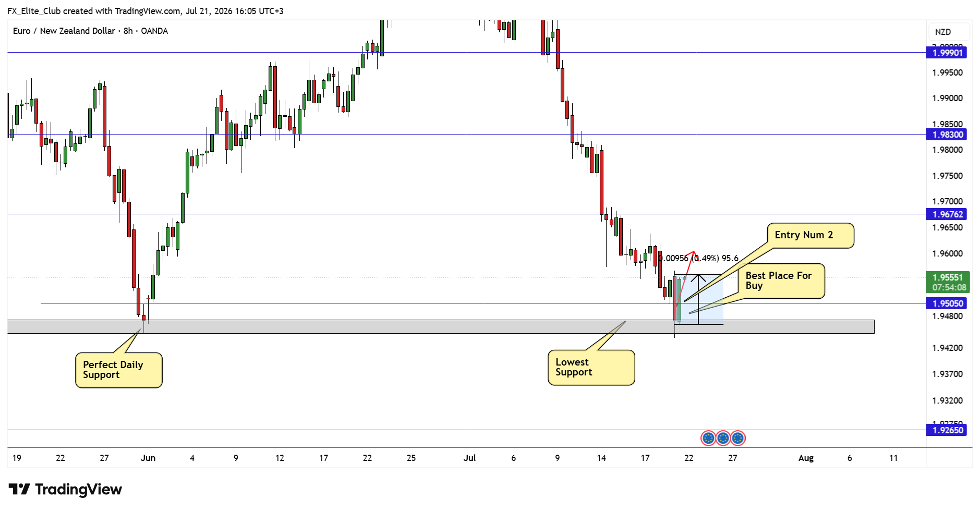980x511 pixels.
Task: Select the 1.92650 price label
Action: 947,430
